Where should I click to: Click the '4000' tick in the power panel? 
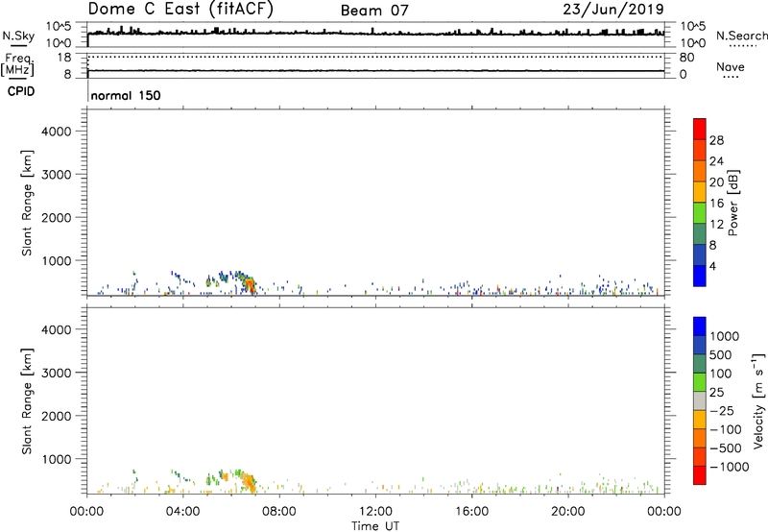(56, 132)
